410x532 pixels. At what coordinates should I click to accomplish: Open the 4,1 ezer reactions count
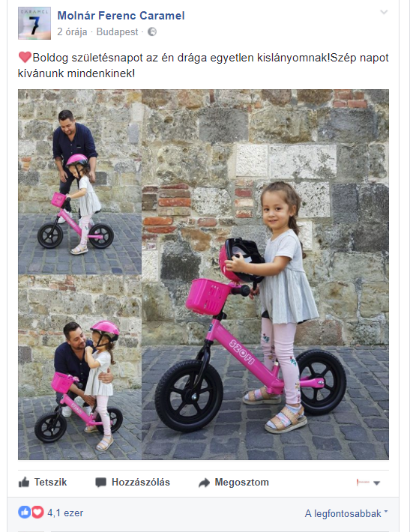pyautogui.click(x=65, y=513)
